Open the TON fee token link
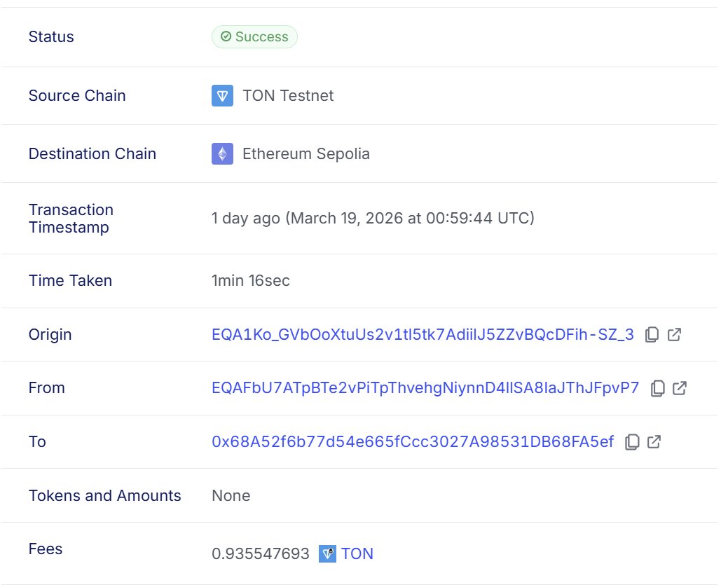The width and height of the screenshot is (728, 585). pos(357,553)
